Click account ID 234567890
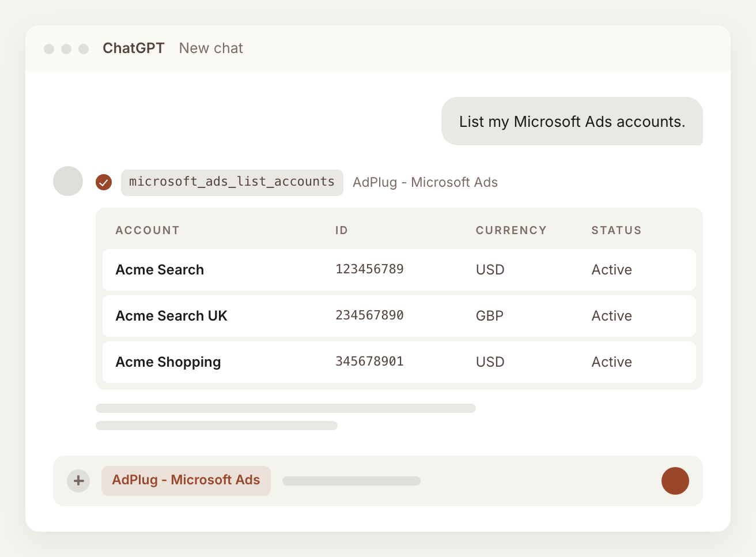Viewport: 756px width, 557px height. [x=369, y=315]
